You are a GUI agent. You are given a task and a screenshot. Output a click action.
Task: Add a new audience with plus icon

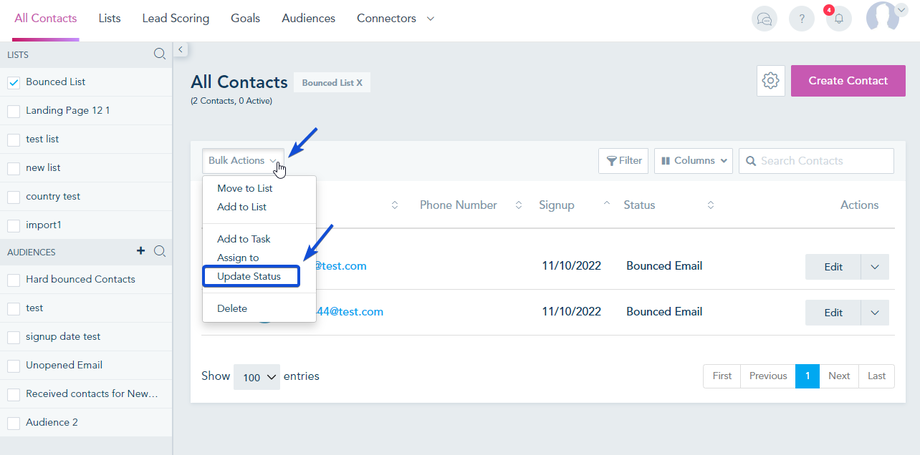pos(141,252)
